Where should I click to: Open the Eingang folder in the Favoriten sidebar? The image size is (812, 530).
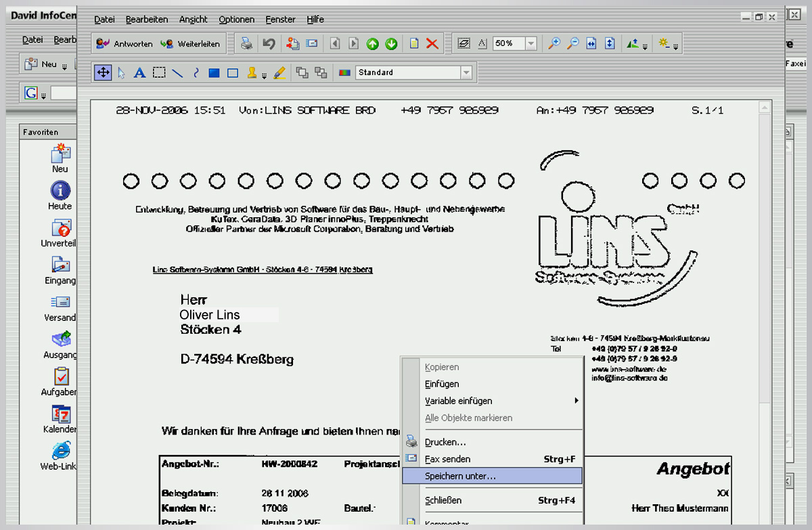[x=60, y=270]
